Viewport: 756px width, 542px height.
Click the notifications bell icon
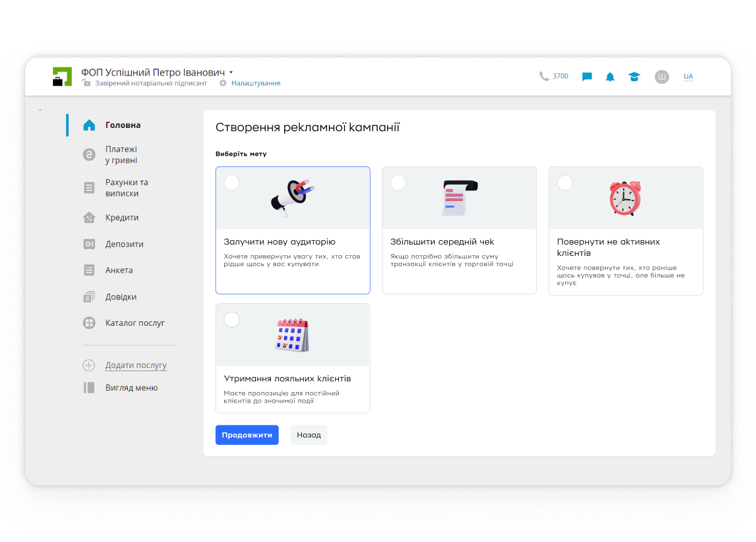(610, 77)
